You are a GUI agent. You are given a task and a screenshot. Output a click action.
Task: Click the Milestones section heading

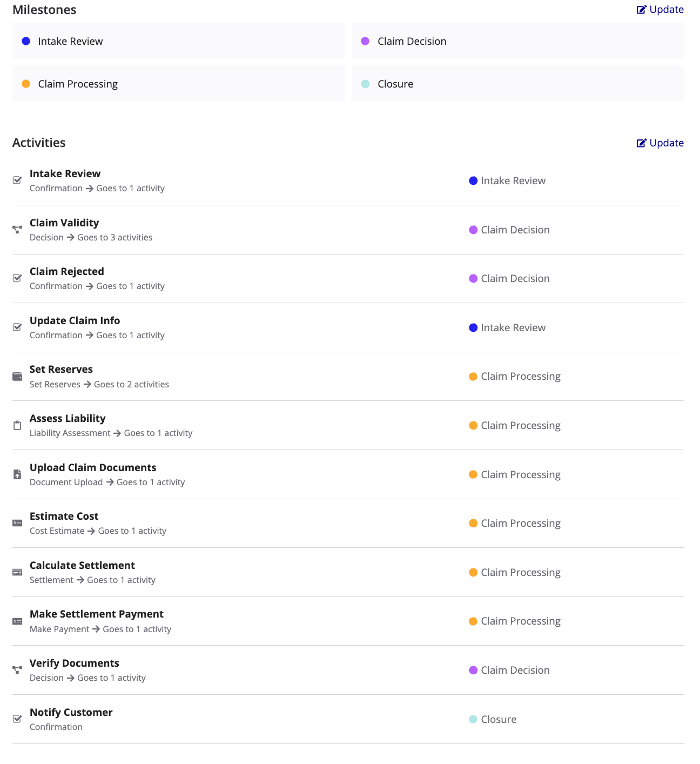[x=44, y=10]
